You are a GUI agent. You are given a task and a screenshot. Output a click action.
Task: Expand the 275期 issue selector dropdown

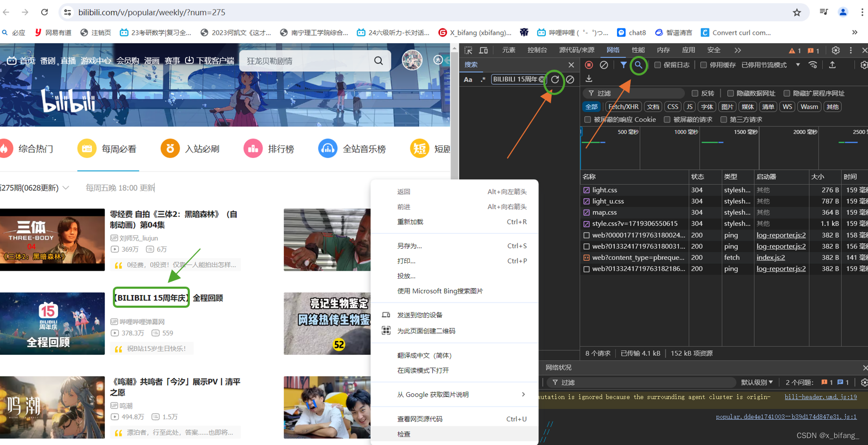click(x=66, y=188)
